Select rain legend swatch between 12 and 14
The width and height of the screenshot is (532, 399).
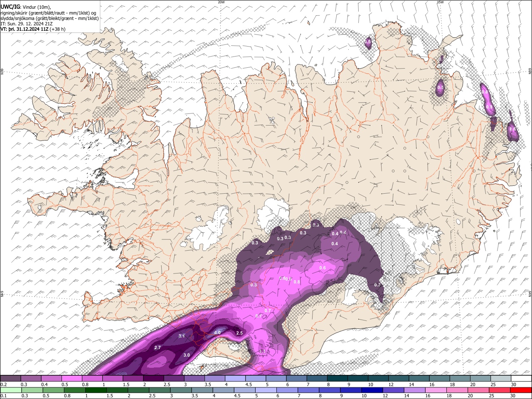point(393,390)
